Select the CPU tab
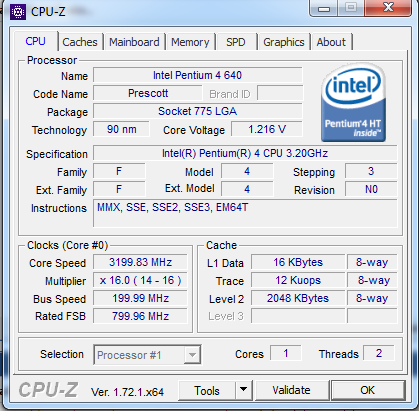The width and height of the screenshot is (419, 411). tap(35, 41)
